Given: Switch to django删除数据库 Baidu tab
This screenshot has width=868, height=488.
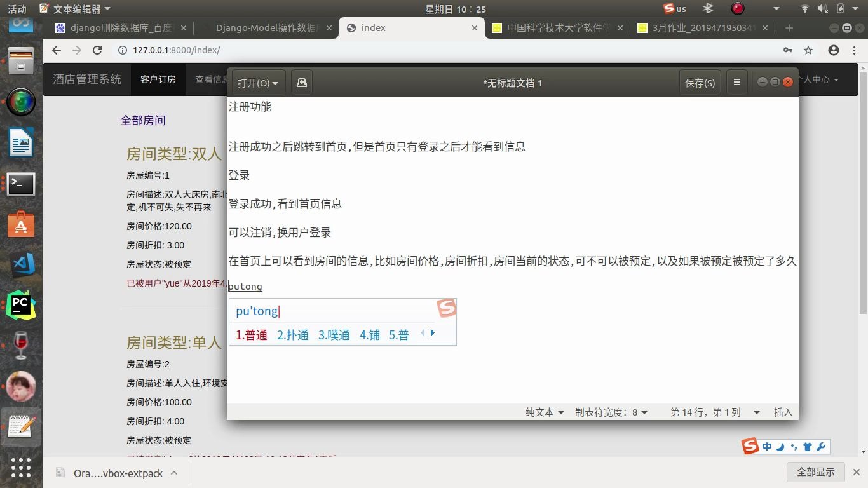Looking at the screenshot, I should [x=121, y=28].
